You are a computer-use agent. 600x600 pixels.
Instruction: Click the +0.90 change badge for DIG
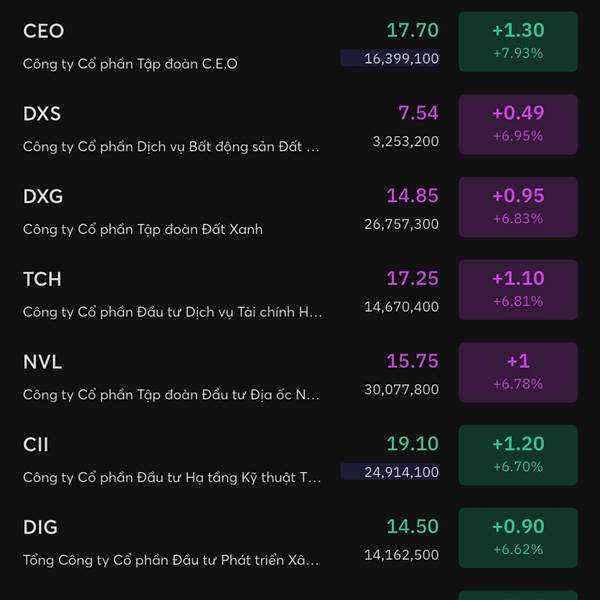pos(517,538)
